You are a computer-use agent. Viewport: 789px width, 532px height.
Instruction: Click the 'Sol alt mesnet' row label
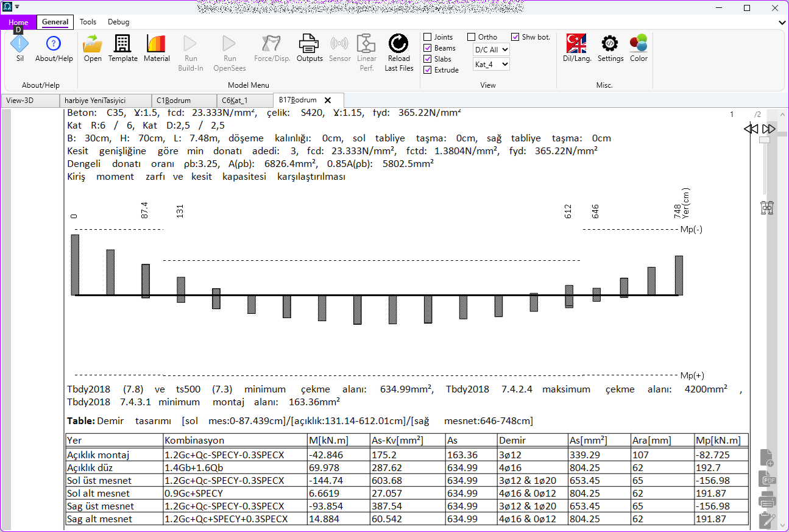point(99,493)
